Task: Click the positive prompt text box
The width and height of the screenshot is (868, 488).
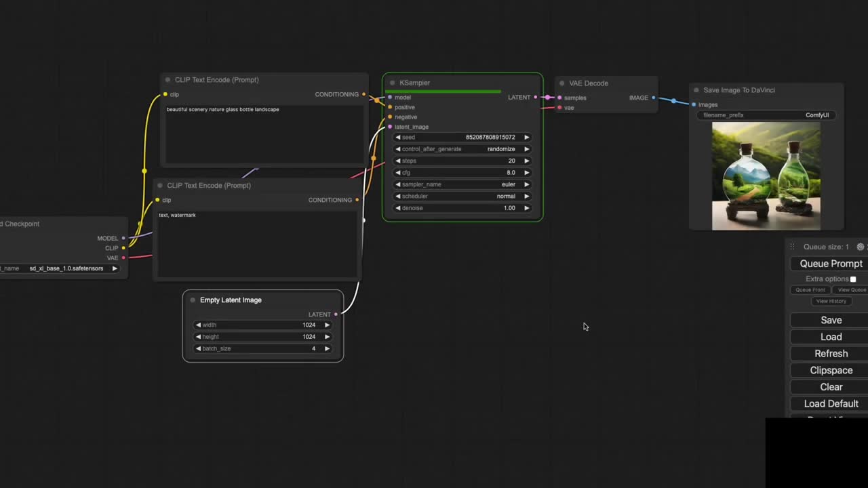Action: point(264,134)
